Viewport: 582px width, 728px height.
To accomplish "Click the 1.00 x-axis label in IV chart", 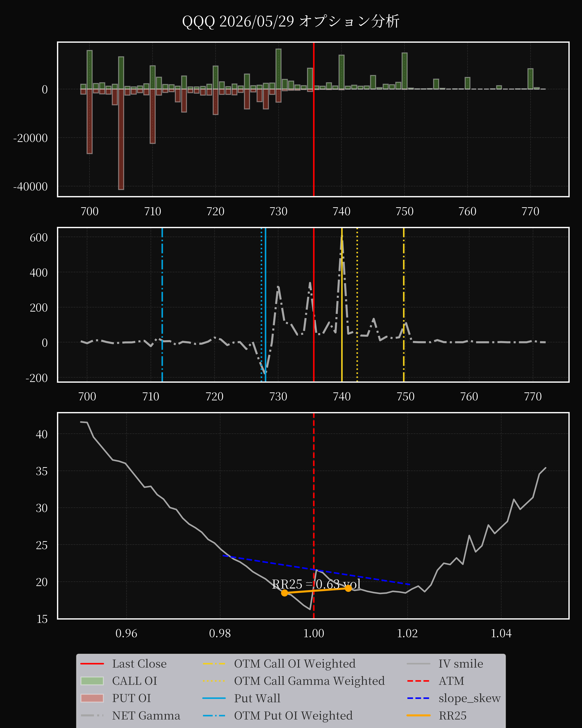I will (x=314, y=633).
